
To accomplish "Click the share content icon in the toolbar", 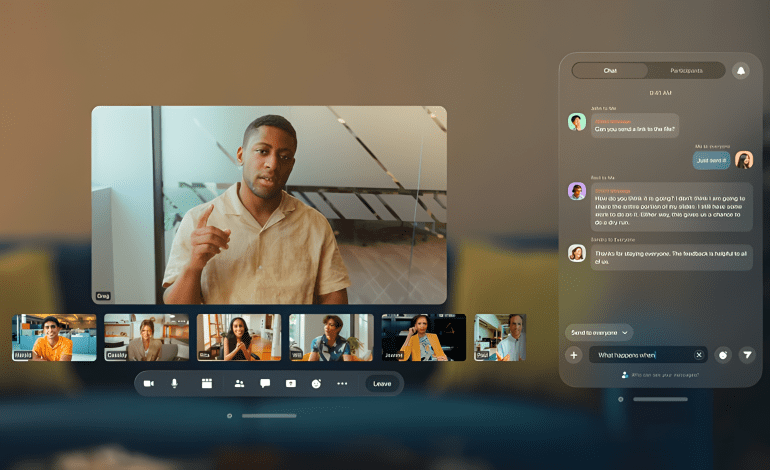I will point(291,383).
